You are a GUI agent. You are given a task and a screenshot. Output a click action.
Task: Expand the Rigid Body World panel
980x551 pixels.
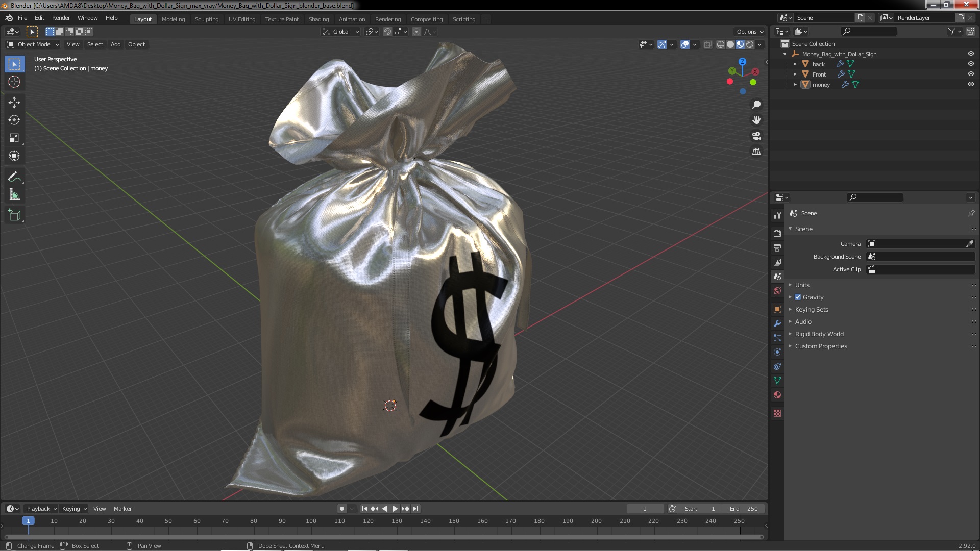pos(819,334)
